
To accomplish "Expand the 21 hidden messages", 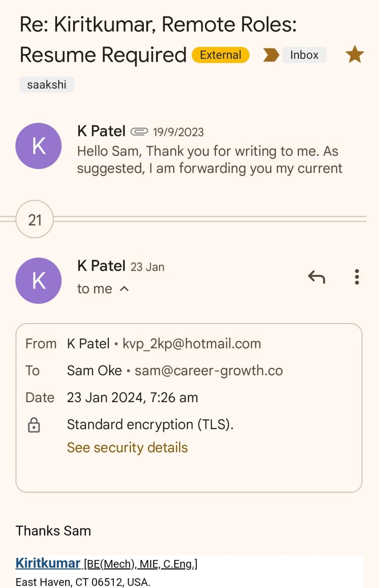I will tap(35, 219).
